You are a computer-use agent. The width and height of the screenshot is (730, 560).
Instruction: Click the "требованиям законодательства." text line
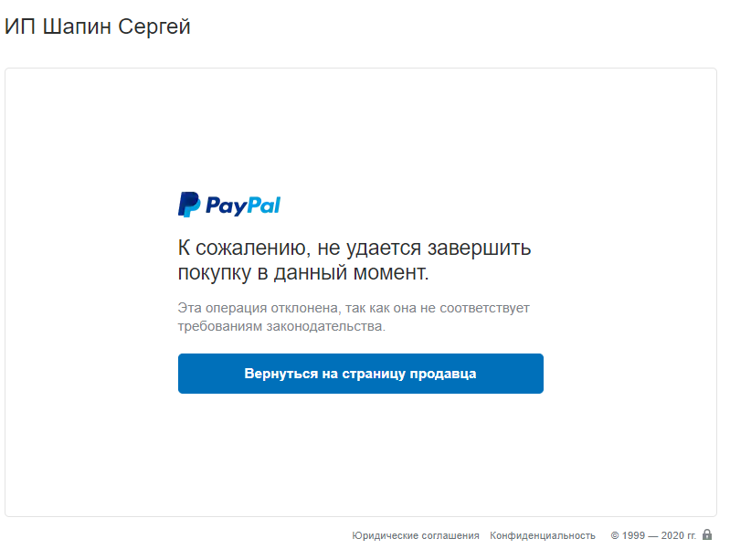[281, 326]
